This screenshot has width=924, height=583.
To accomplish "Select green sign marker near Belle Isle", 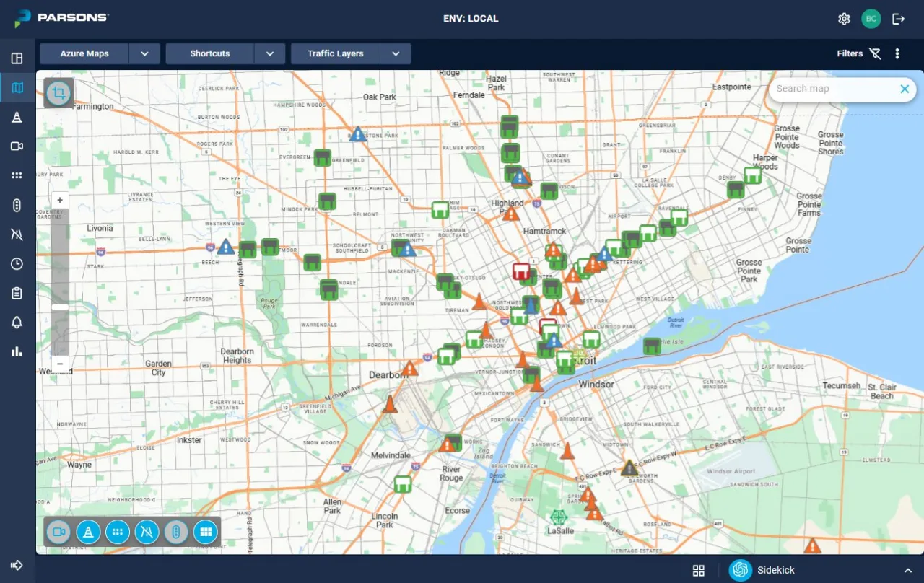I will coord(652,346).
